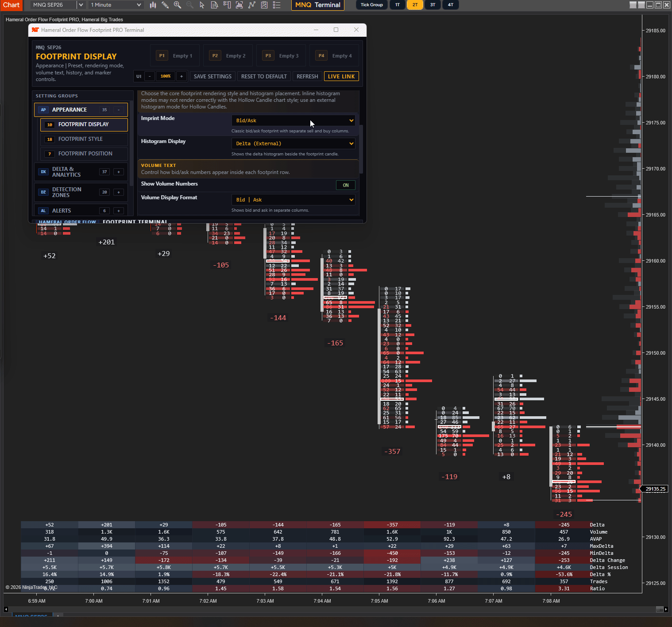This screenshot has width=672, height=627.
Task: Open the MNQ SEP26 instrument dropdown arrow
Action: click(81, 5)
